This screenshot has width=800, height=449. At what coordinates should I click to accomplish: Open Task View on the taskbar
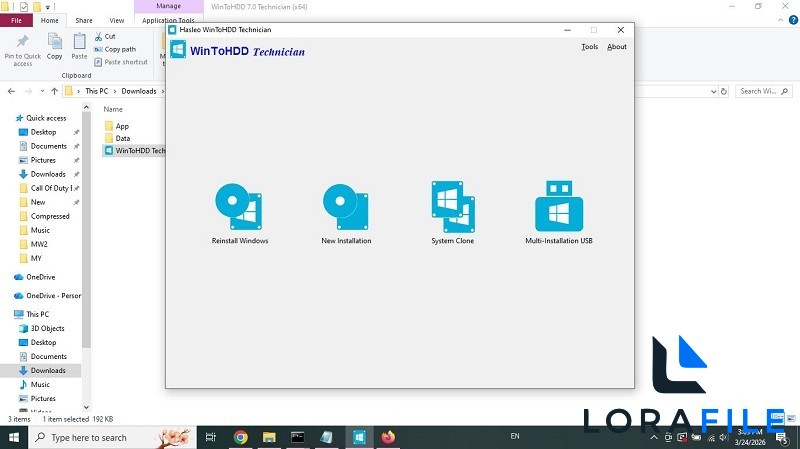210,437
